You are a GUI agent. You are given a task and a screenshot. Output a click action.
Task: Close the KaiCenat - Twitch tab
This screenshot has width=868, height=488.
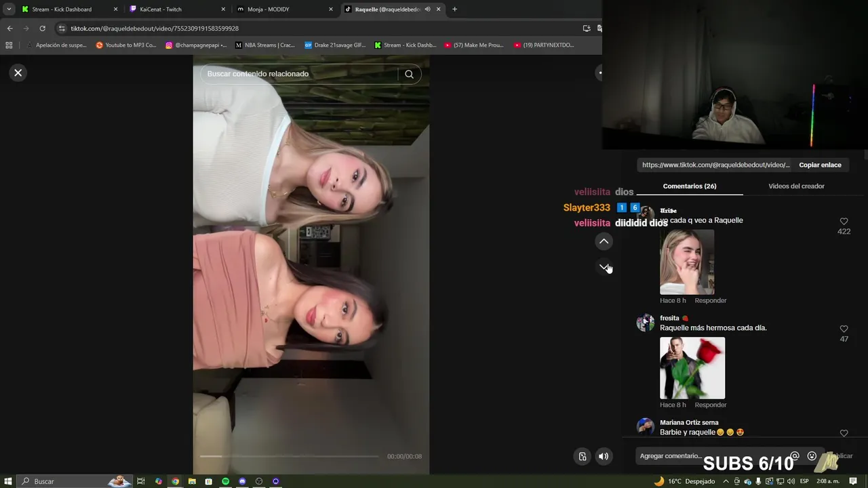223,9
